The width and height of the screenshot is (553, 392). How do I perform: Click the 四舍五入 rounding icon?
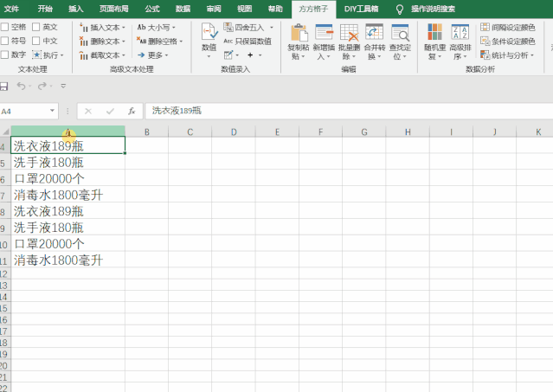click(x=228, y=27)
